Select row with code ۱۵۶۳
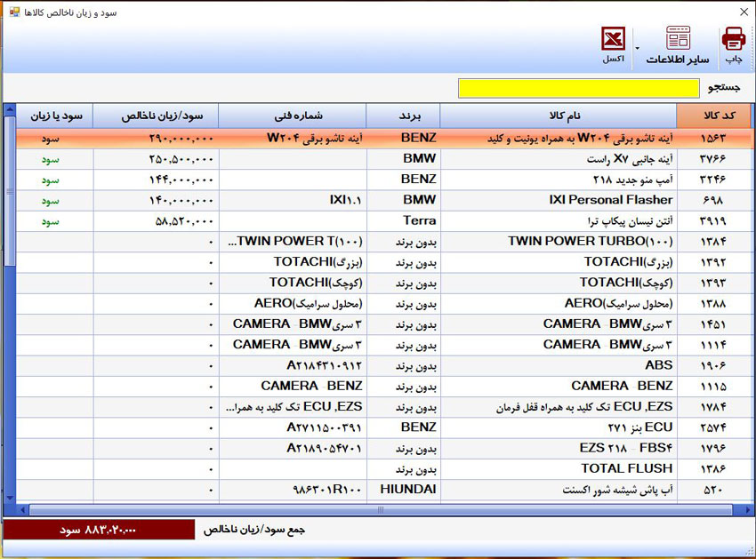756x559 pixels. pyautogui.click(x=384, y=139)
